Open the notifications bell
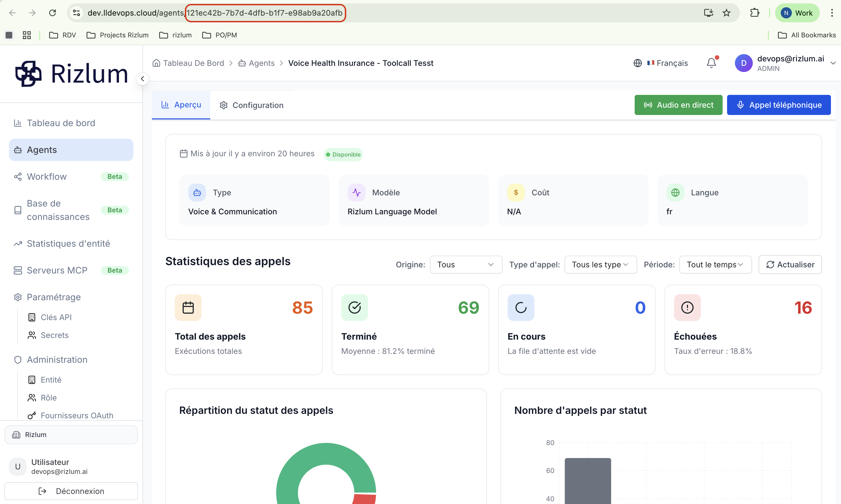Screen dimensions: 841x504 pos(711,63)
